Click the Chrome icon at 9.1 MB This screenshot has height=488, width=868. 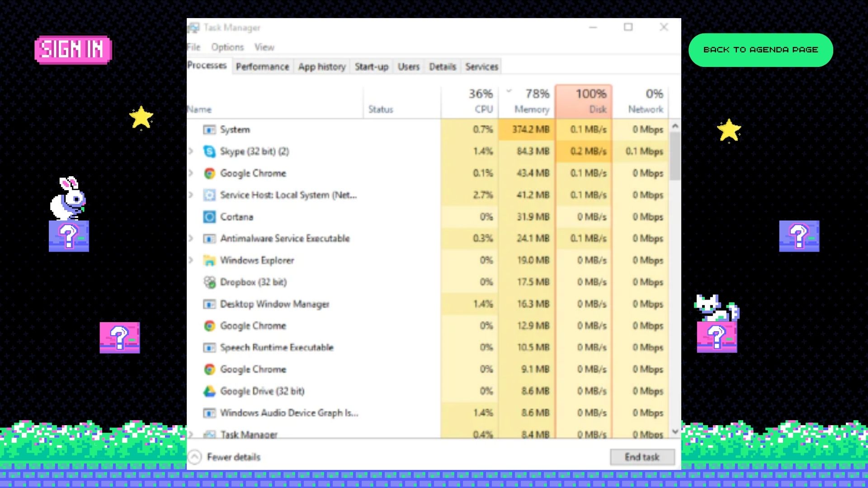click(209, 369)
